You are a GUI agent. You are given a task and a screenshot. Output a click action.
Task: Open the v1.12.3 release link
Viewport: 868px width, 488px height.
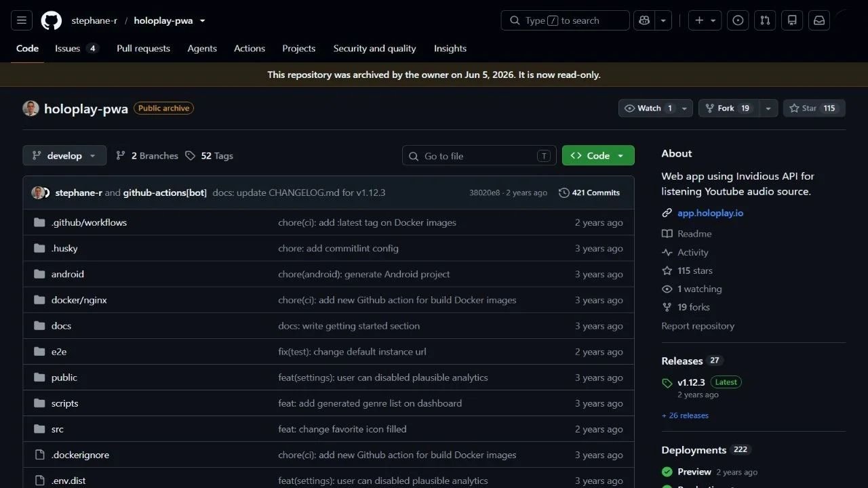click(x=691, y=382)
